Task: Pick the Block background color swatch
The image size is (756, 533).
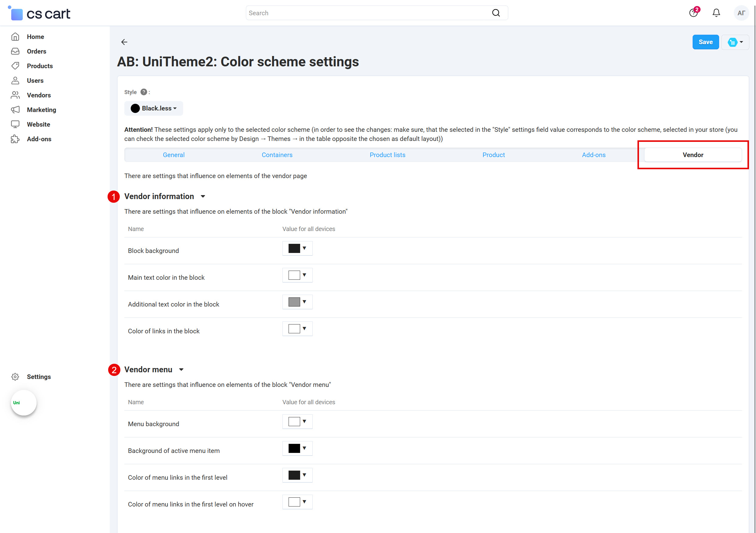Action: click(294, 248)
